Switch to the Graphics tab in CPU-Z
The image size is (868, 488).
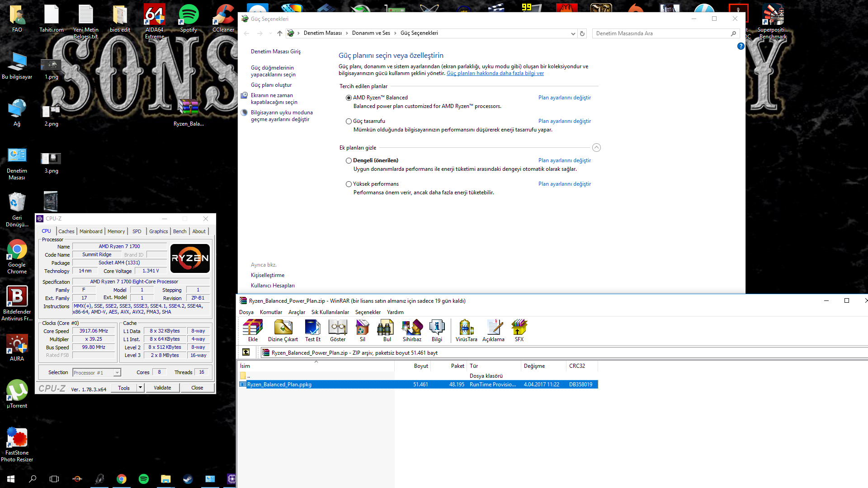tap(159, 231)
